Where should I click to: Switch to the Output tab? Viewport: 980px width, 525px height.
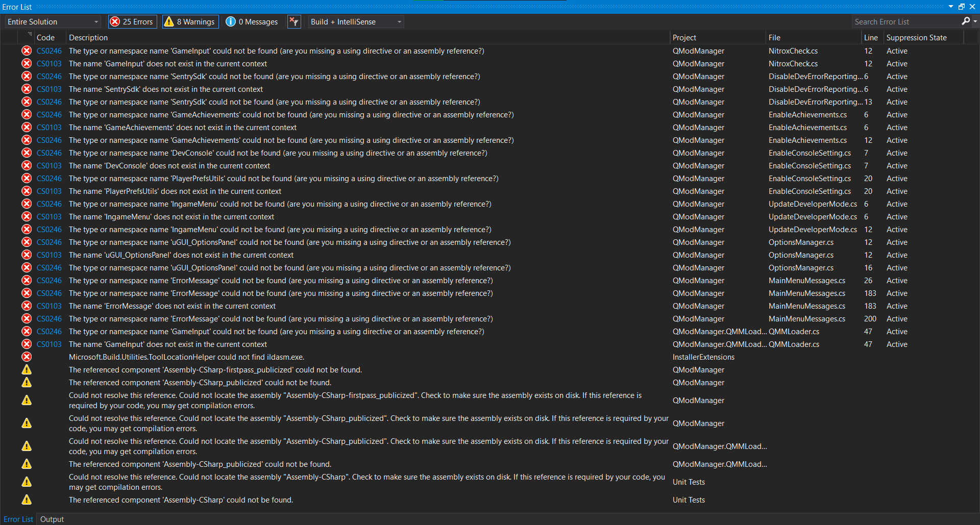tap(52, 519)
